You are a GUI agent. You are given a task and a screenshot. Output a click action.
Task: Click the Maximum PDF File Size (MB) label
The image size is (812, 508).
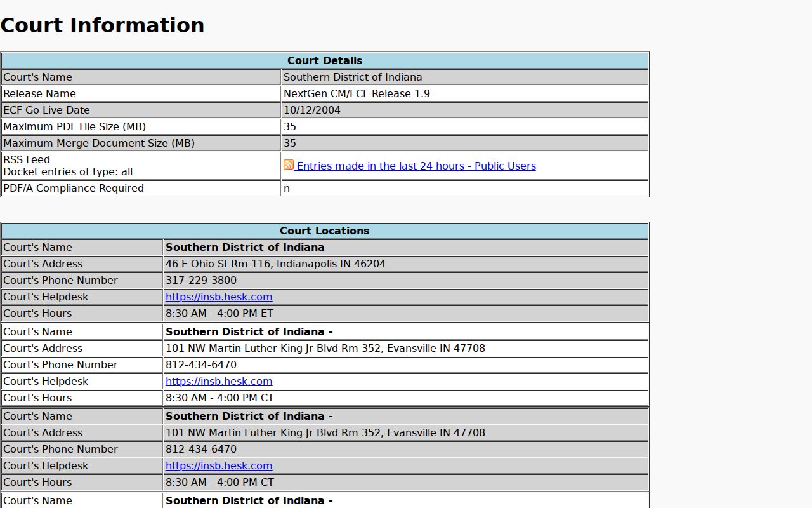point(74,127)
